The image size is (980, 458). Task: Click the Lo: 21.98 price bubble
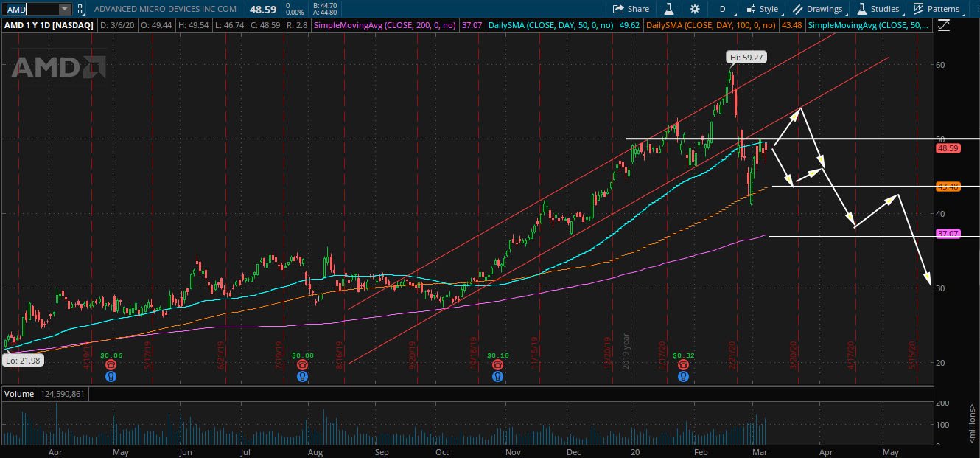[x=23, y=360]
